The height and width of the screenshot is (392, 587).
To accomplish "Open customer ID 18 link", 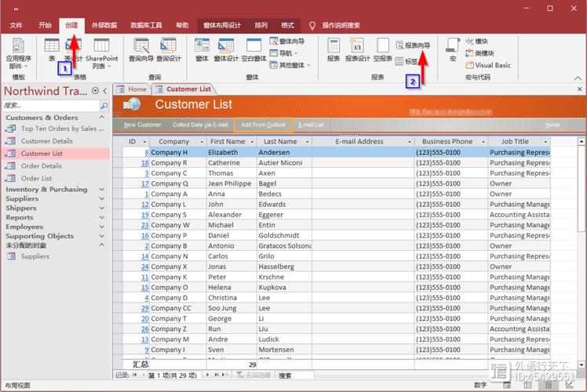I will tap(145, 163).
